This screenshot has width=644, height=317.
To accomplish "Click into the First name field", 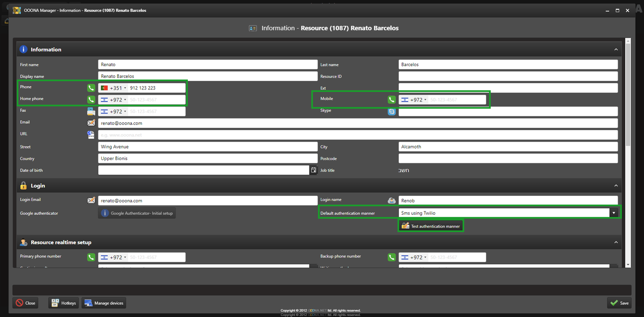I will click(208, 64).
